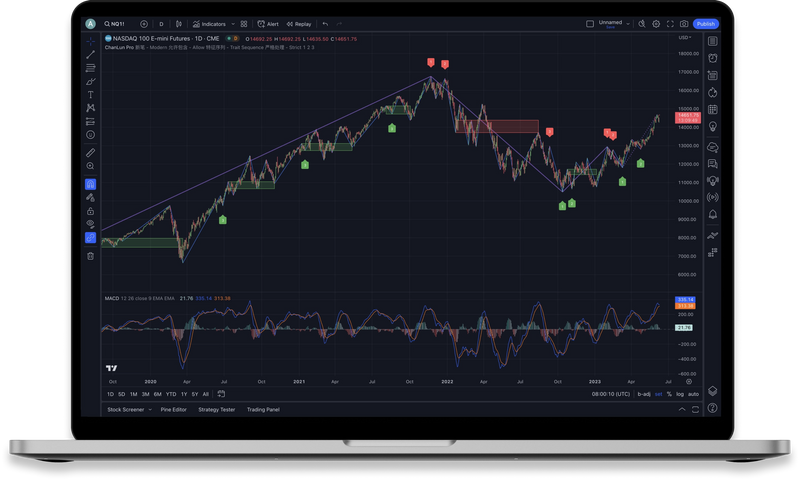Set date range to 3M
Image resolution: width=800 pixels, height=481 pixels.
click(145, 394)
